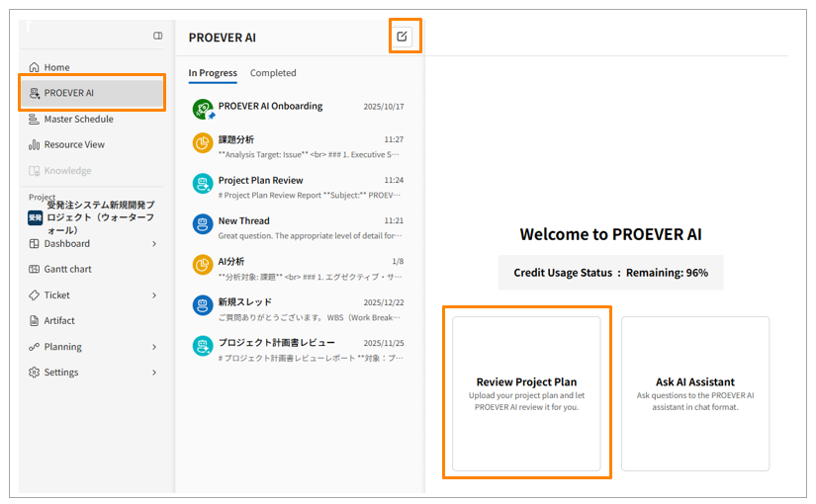Select the In Progress tab
Viewport: 816px width, 504px height.
213,73
